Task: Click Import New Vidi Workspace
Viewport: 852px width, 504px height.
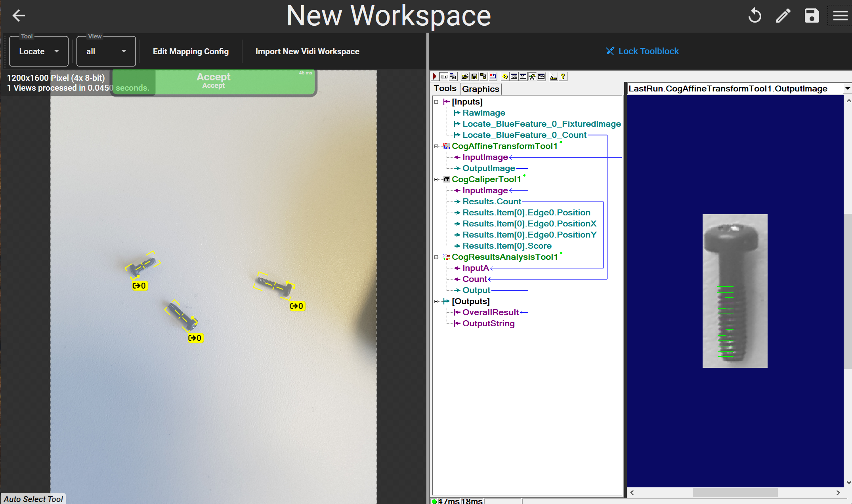Action: 307,51
